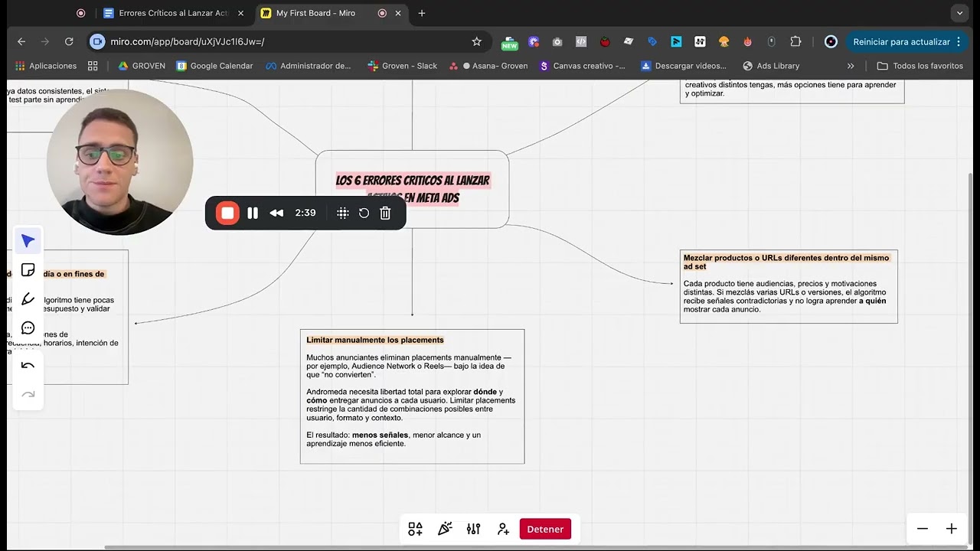Click the El resultado: menos señales paragraph
This screenshot has width=980, height=551.
(394, 439)
